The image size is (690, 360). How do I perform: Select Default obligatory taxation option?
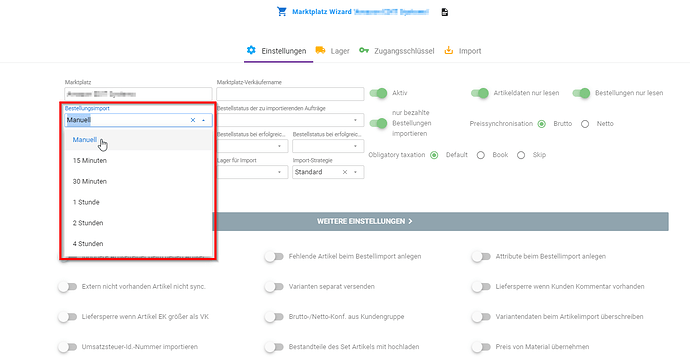434,155
